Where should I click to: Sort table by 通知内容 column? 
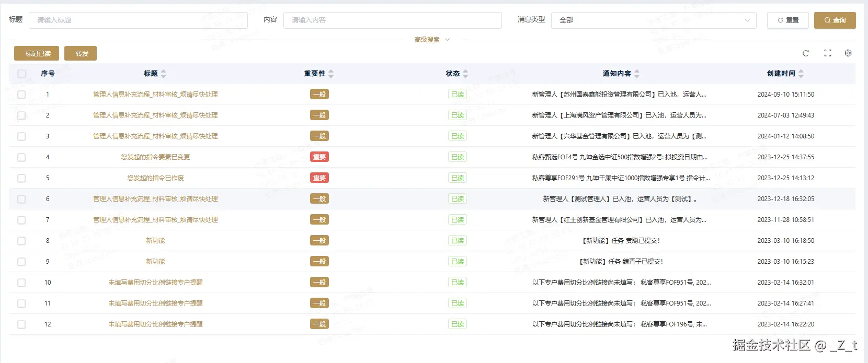click(x=637, y=74)
